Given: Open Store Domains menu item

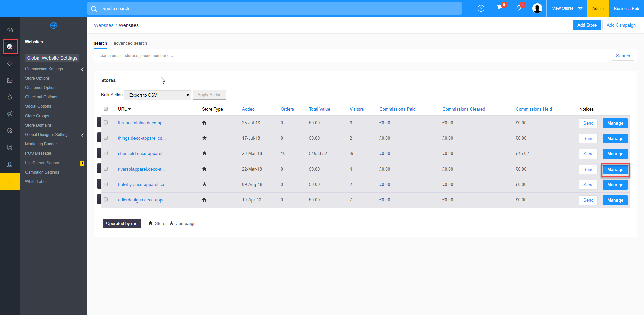Looking at the screenshot, I should click(38, 125).
